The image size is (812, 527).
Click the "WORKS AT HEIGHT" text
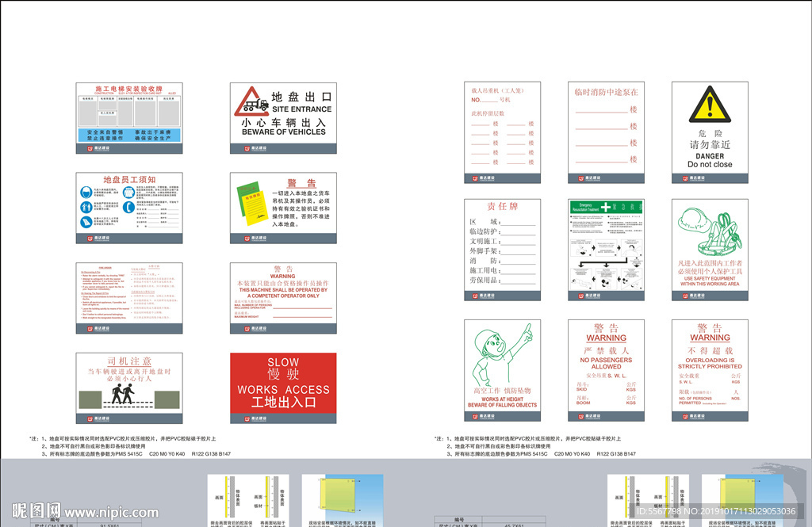click(x=502, y=399)
